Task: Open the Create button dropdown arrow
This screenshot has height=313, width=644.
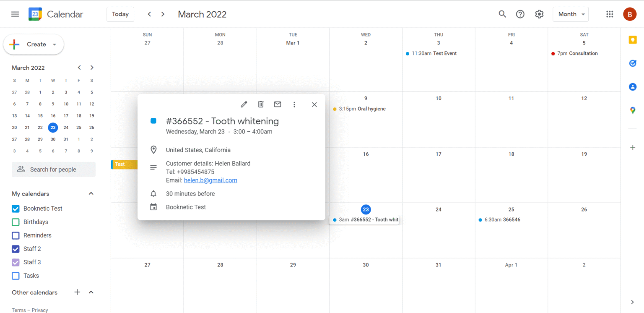Action: (x=55, y=44)
